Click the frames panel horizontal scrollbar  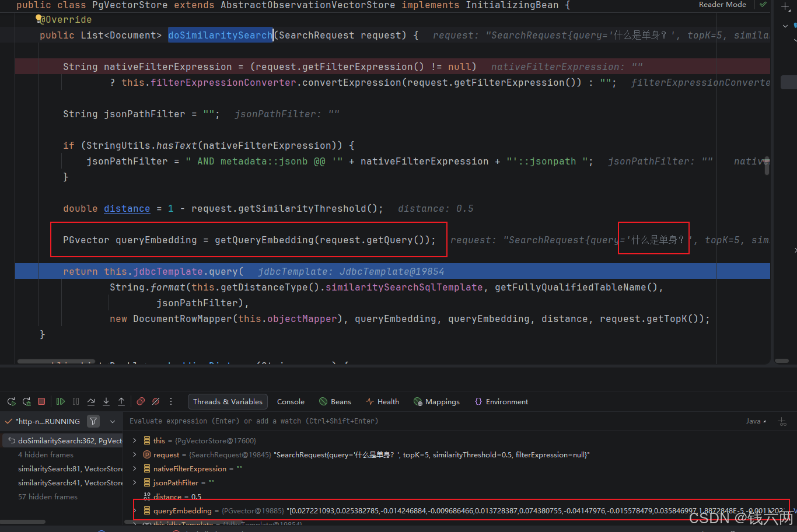pyautogui.click(x=23, y=521)
